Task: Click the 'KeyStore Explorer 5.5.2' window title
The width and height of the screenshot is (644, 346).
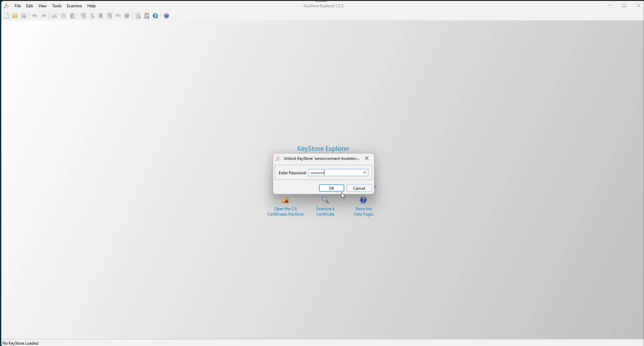Action: (x=323, y=6)
